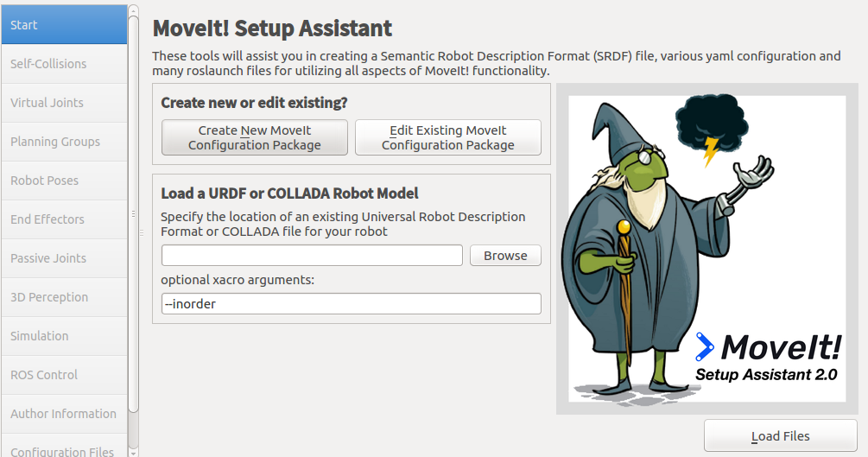Click the MoveIt wizard image
Viewport: 868px width, 457px height.
(x=706, y=249)
